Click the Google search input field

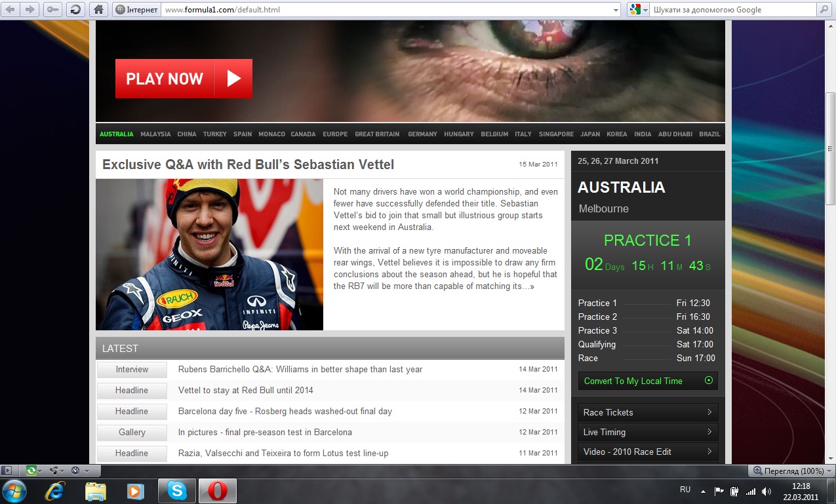pos(733,10)
